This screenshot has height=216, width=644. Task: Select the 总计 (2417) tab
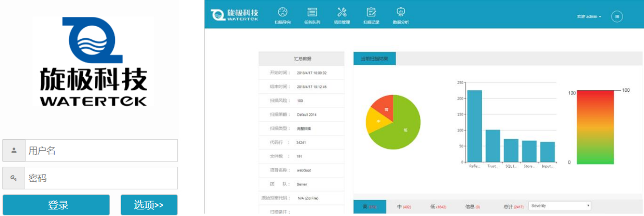tap(513, 207)
